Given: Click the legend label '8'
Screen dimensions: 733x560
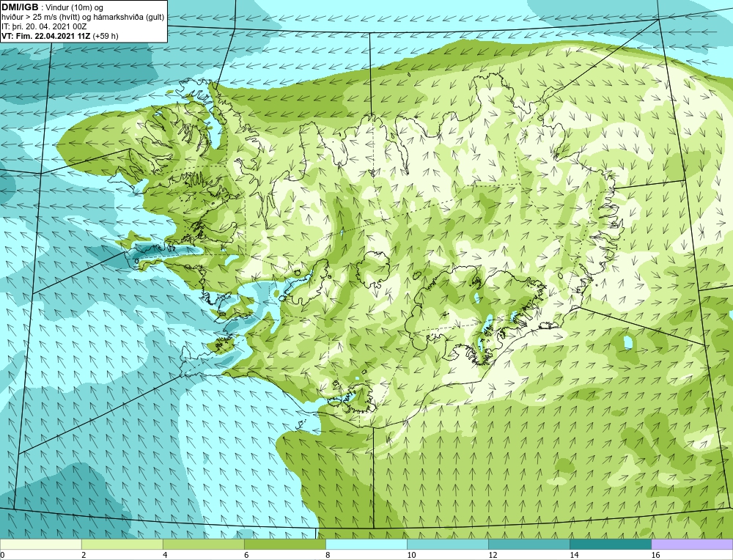Looking at the screenshot, I should pyautogui.click(x=328, y=555).
